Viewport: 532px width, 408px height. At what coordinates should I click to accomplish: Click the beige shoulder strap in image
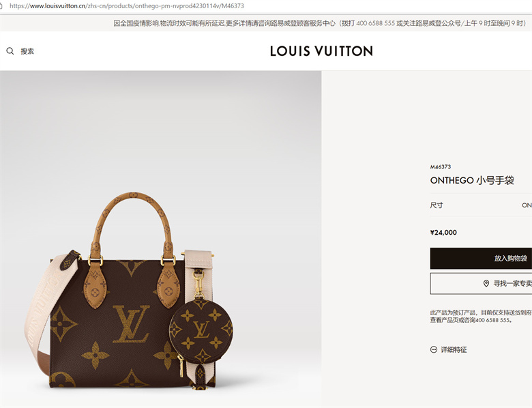tap(42, 309)
